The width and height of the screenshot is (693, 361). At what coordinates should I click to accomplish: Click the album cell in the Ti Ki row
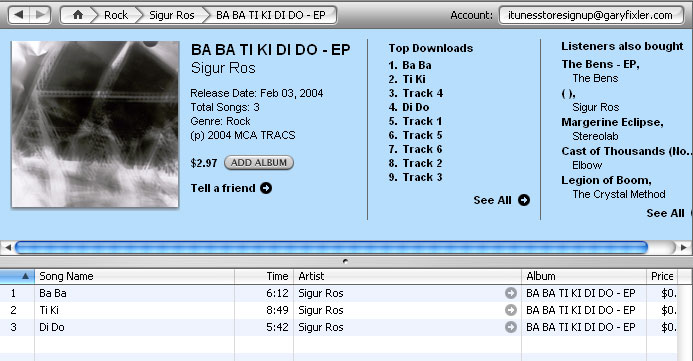point(583,310)
